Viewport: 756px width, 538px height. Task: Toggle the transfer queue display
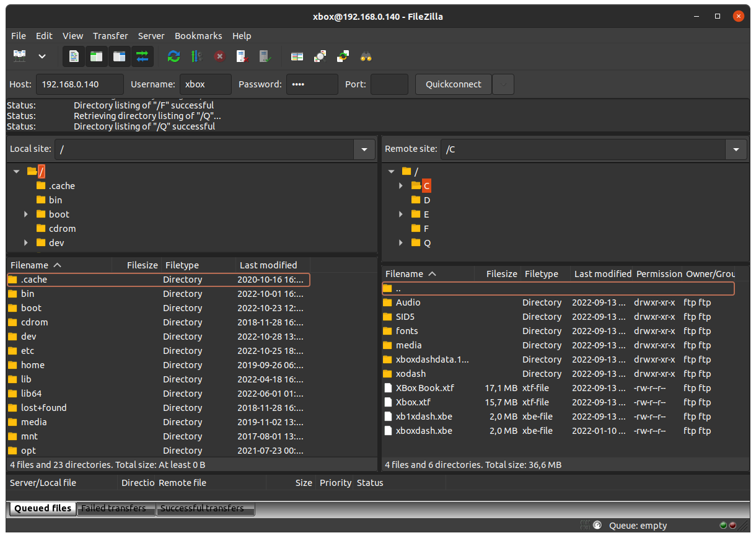pyautogui.click(x=142, y=56)
